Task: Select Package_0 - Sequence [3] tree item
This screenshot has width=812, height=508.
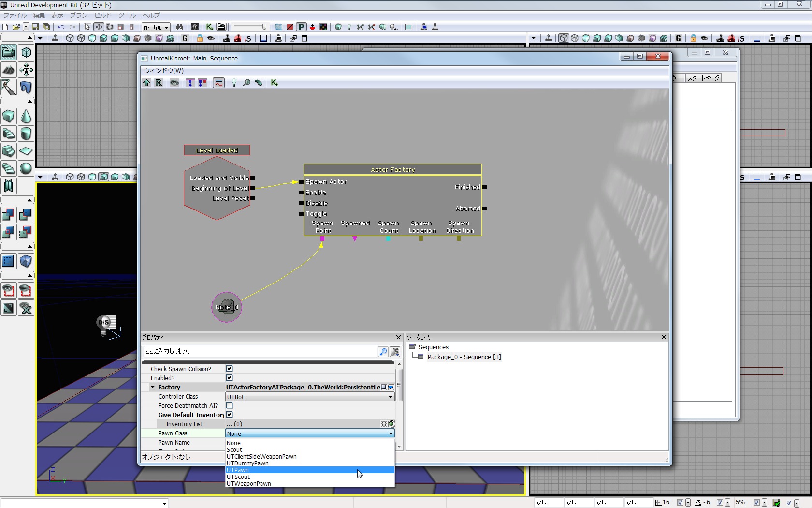Action: point(464,357)
